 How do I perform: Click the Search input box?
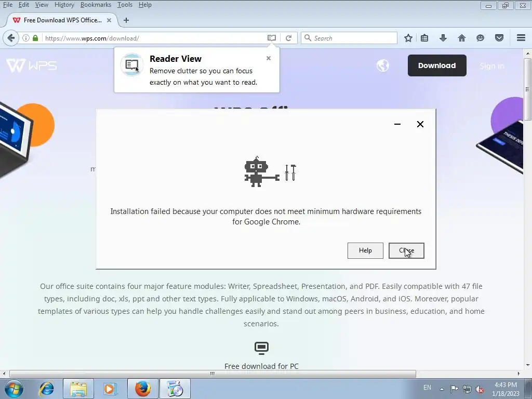pos(349,38)
